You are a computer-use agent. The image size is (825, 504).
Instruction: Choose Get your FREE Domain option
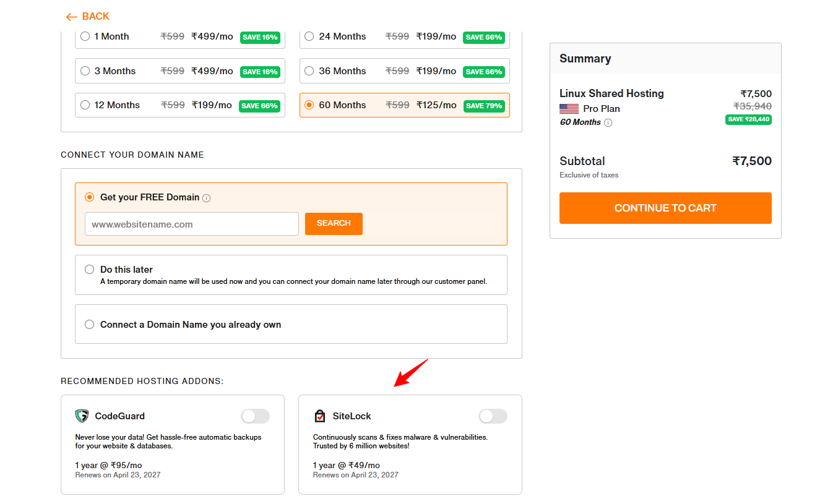click(x=90, y=197)
